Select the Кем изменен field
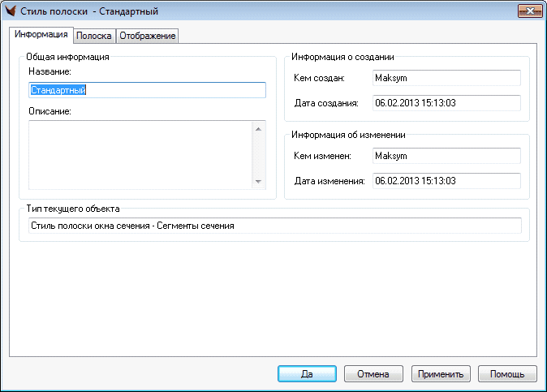The width and height of the screenshot is (547, 392). pyautogui.click(x=445, y=156)
